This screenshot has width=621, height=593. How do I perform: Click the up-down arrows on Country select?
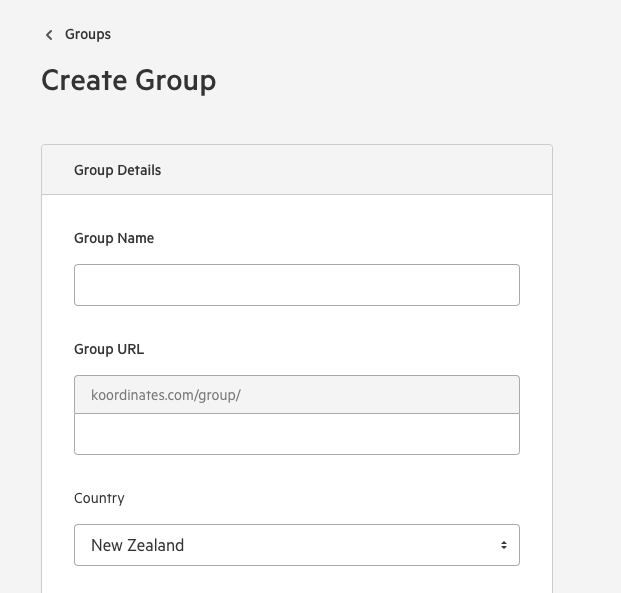click(x=504, y=545)
